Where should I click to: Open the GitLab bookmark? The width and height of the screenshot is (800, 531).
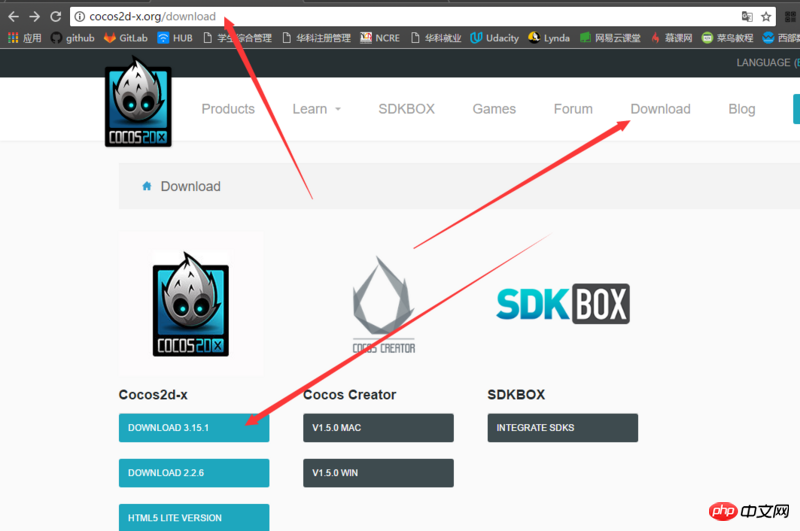click(x=126, y=38)
